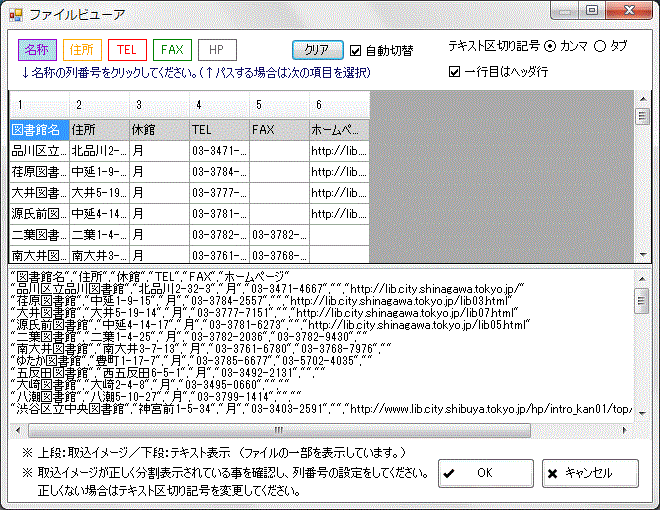The height and width of the screenshot is (510, 660).
Task: Select the HP field button
Action: click(x=217, y=49)
